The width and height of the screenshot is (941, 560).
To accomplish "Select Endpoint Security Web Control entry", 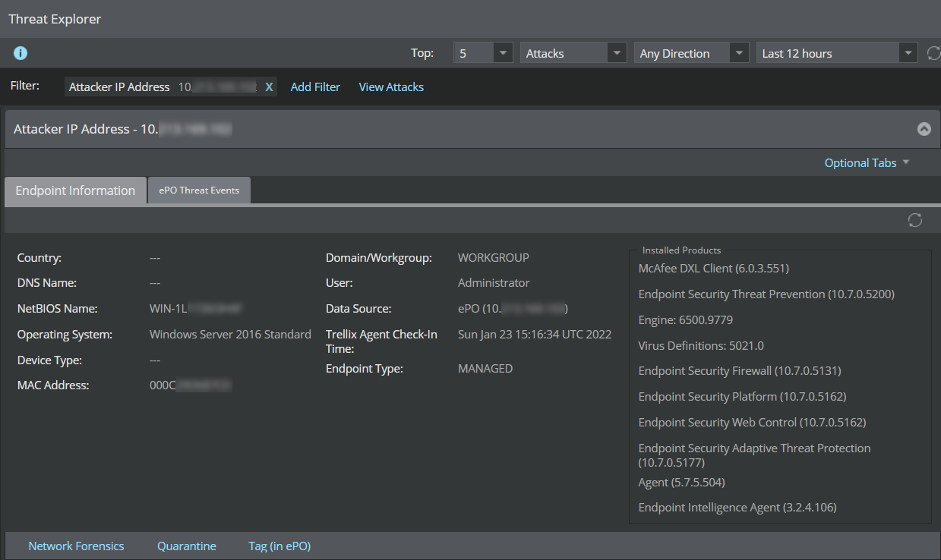I will click(752, 423).
